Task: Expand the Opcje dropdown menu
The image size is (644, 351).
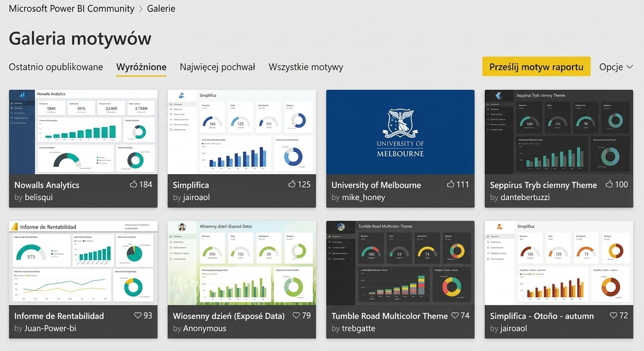Action: pyautogui.click(x=616, y=67)
